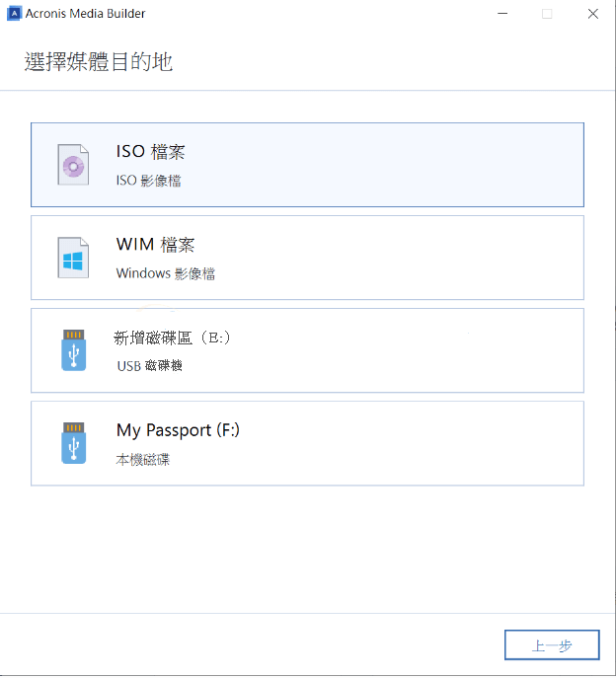Click the ISO disc file icon
This screenshot has height=678, width=616.
tap(74, 166)
